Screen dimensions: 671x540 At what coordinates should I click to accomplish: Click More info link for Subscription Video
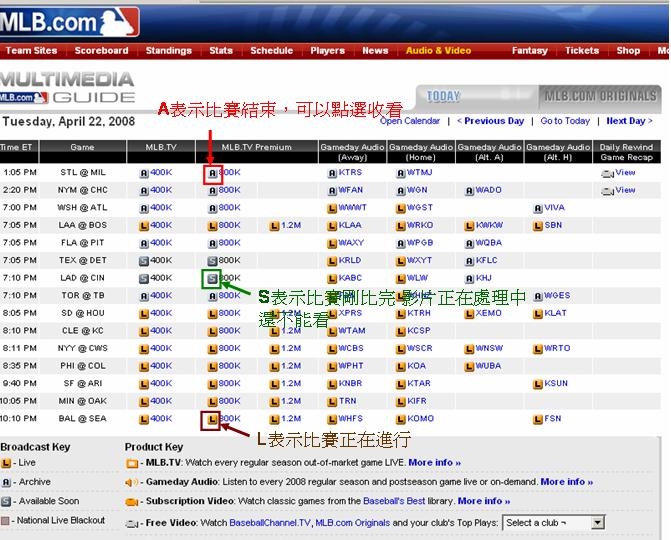[484, 501]
